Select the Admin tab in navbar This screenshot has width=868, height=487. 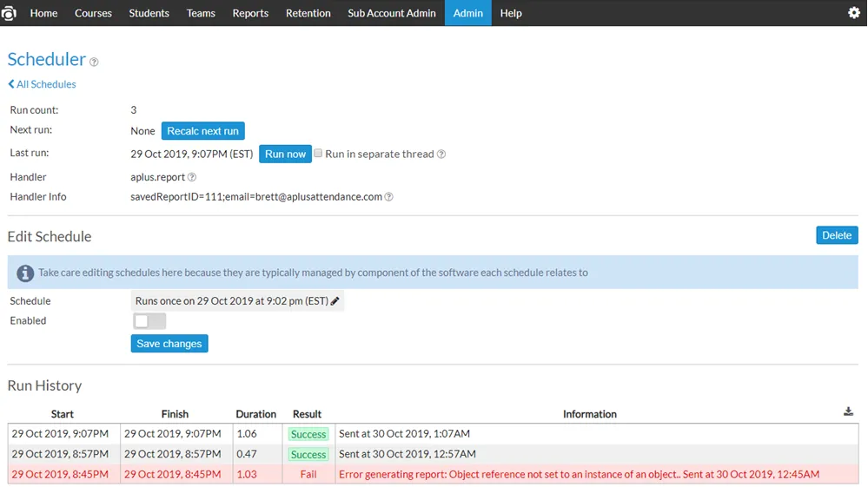point(467,13)
